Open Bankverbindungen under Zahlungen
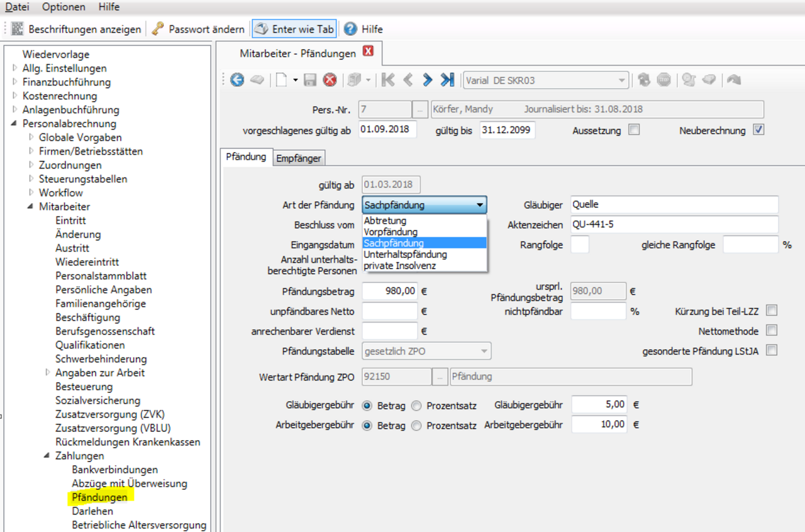Screen dimensions: 805x532 pyautogui.click(x=115, y=469)
